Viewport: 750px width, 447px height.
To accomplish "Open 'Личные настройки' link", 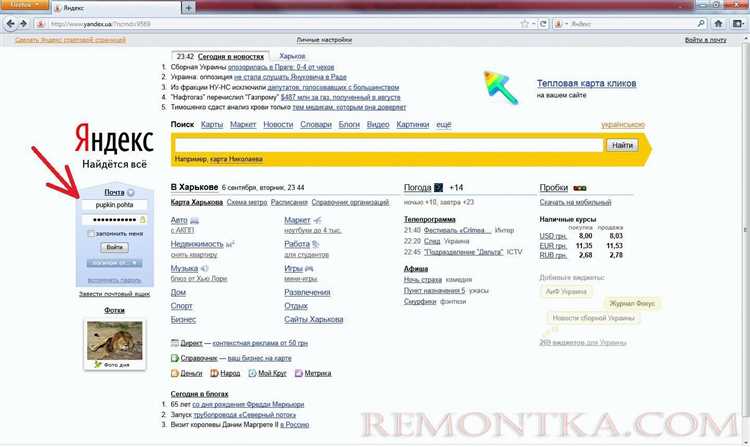I will pyautogui.click(x=324, y=40).
